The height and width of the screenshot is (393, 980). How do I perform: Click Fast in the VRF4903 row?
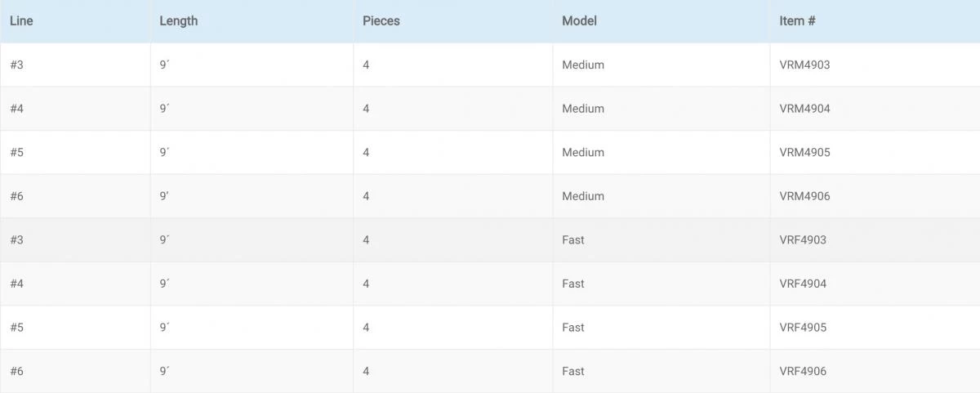point(573,240)
